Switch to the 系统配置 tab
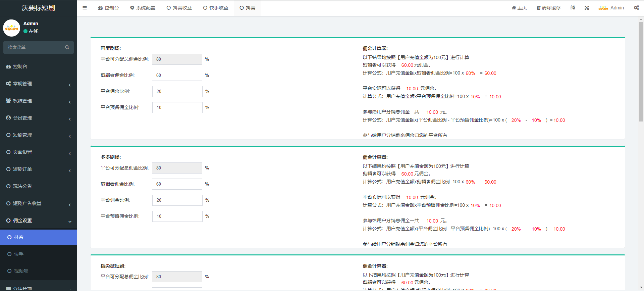 pos(143,8)
